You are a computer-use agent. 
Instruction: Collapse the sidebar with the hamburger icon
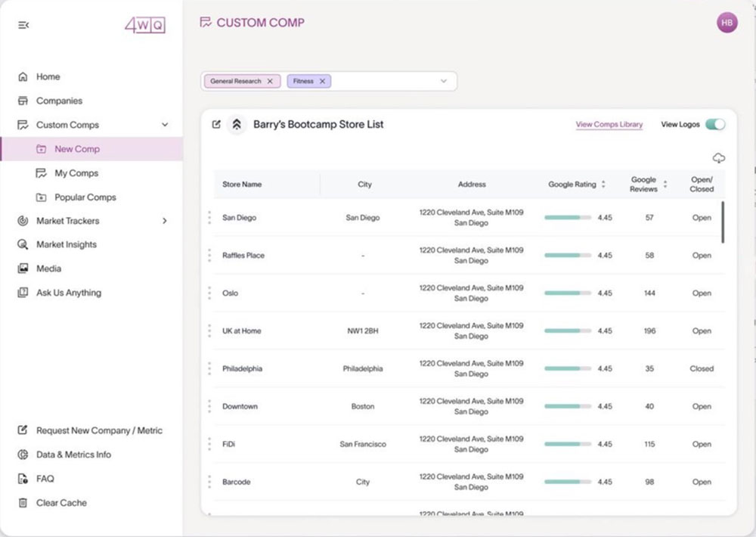(23, 25)
